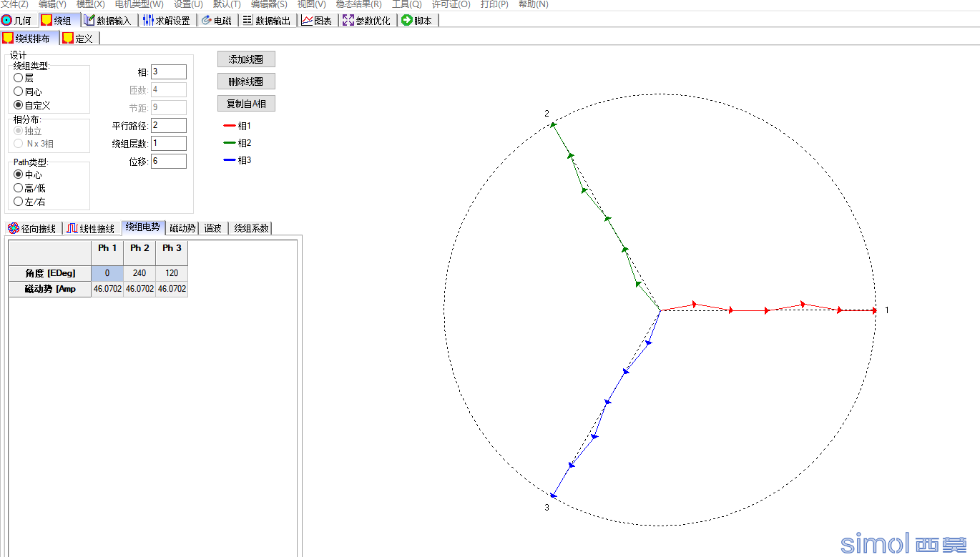Screen dimensions: 980x557
Task: Open the 视图(V) menu
Action: point(311,4)
